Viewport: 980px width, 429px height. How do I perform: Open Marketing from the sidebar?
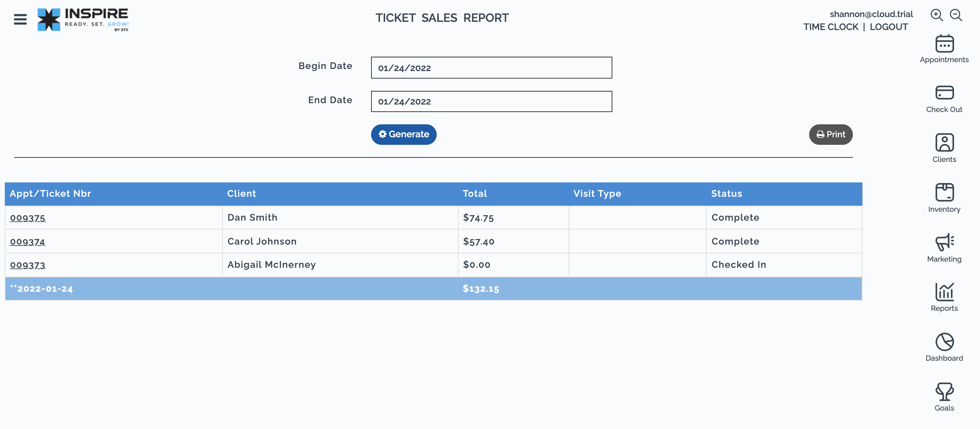[x=944, y=248]
